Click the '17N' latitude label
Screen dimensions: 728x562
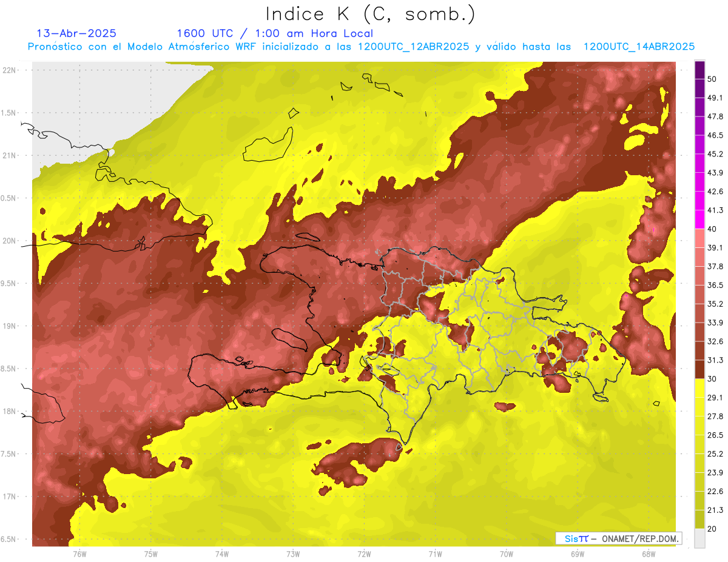pos(10,497)
